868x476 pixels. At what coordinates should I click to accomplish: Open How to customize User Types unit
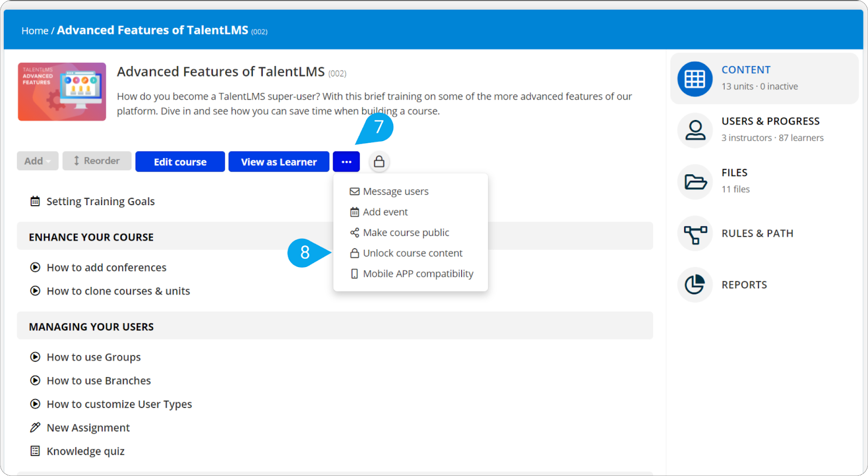(119, 404)
